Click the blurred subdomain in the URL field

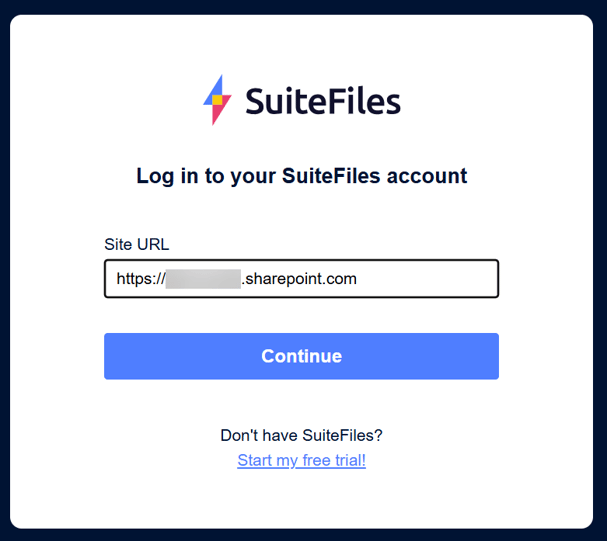click(203, 279)
